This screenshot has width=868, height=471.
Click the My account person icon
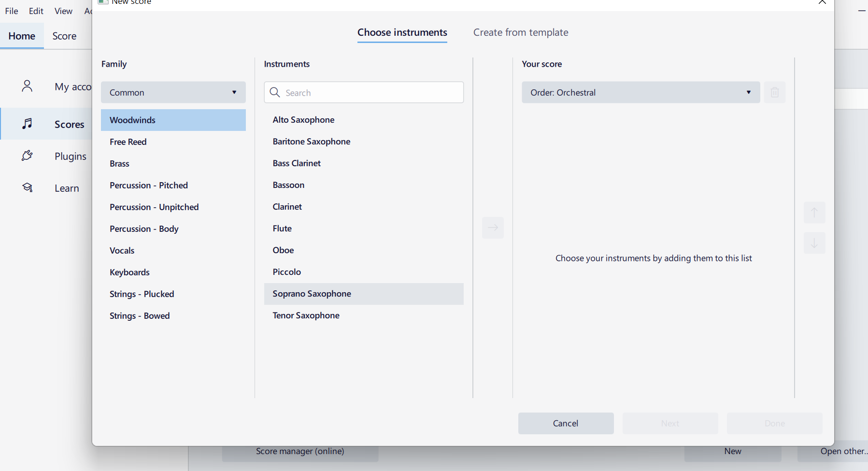28,86
